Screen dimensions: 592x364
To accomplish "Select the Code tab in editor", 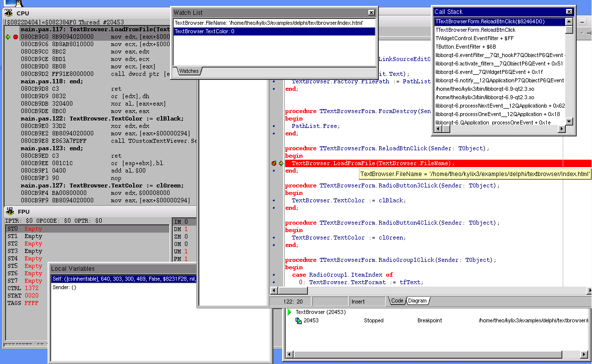I will [x=397, y=301].
